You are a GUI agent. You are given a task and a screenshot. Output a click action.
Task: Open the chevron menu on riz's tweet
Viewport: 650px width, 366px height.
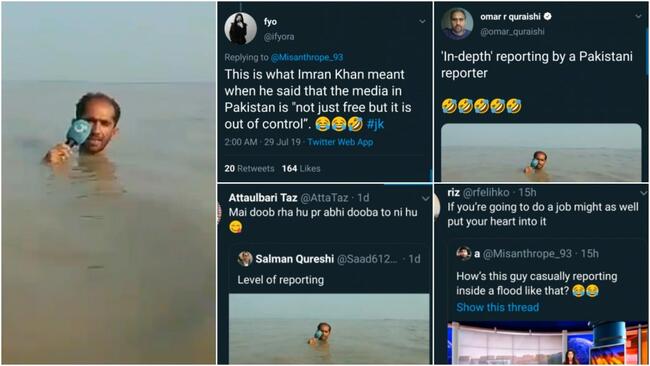pos(643,193)
